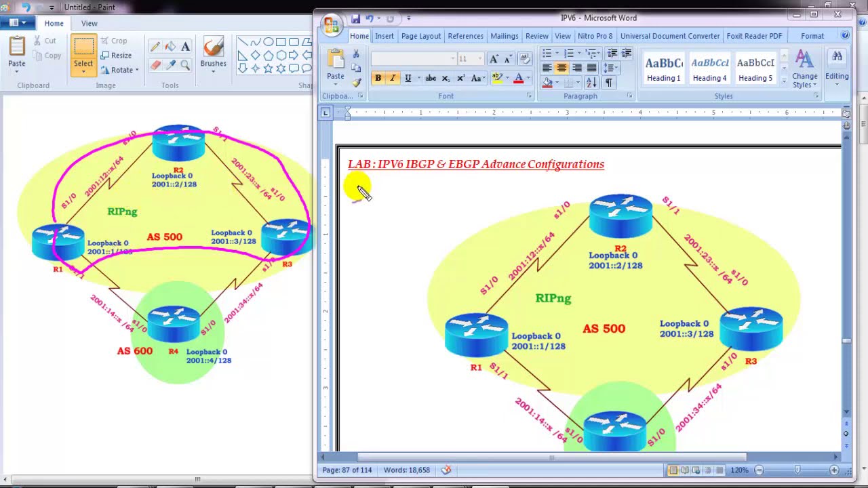Click Format Painter in Word clipboard group
Screen dimensions: 868x488
[356, 82]
